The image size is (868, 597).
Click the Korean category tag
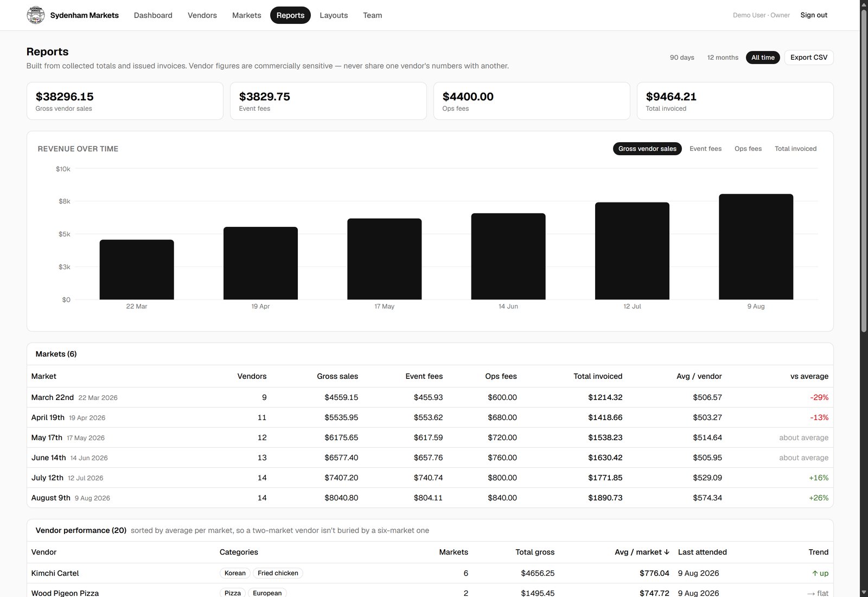pos(235,573)
